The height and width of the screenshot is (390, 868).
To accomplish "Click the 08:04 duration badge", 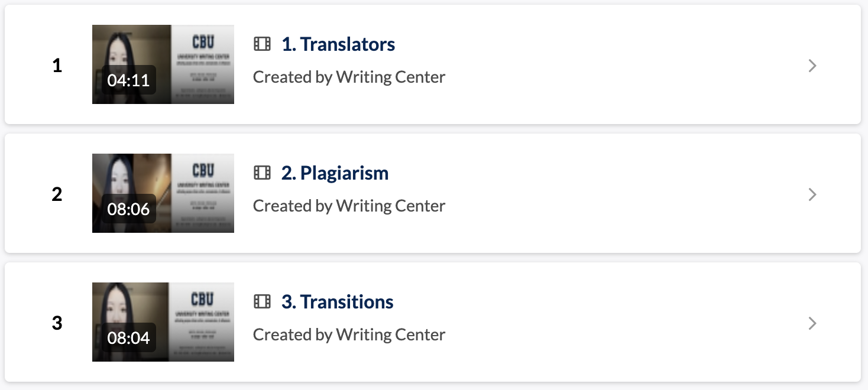I will coord(128,337).
